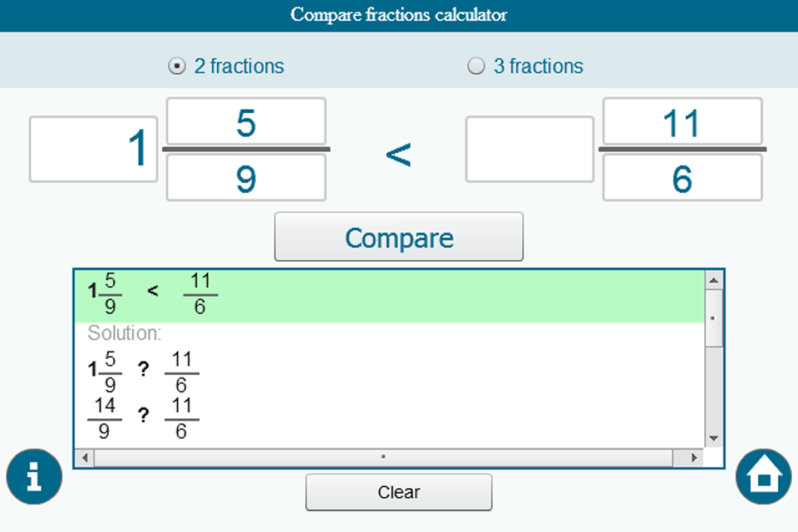Open the info icon button
This screenshot has height=532, width=798.
[34, 476]
